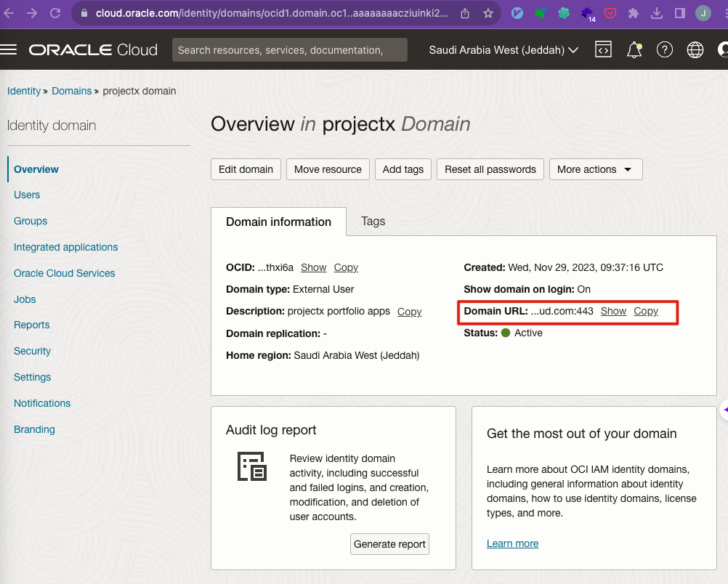Open the Oracle Cloud hamburger navigation menu
728x584 pixels.
[9, 50]
